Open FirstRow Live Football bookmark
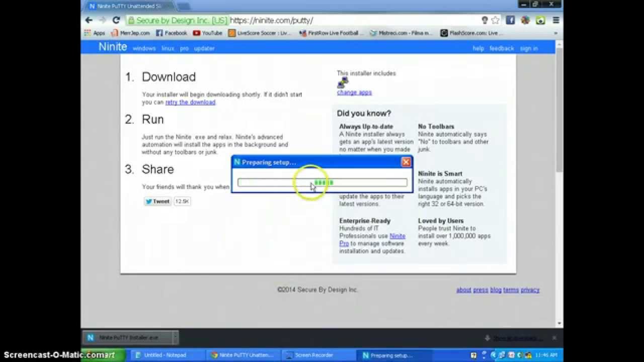644x362 pixels. click(331, 33)
